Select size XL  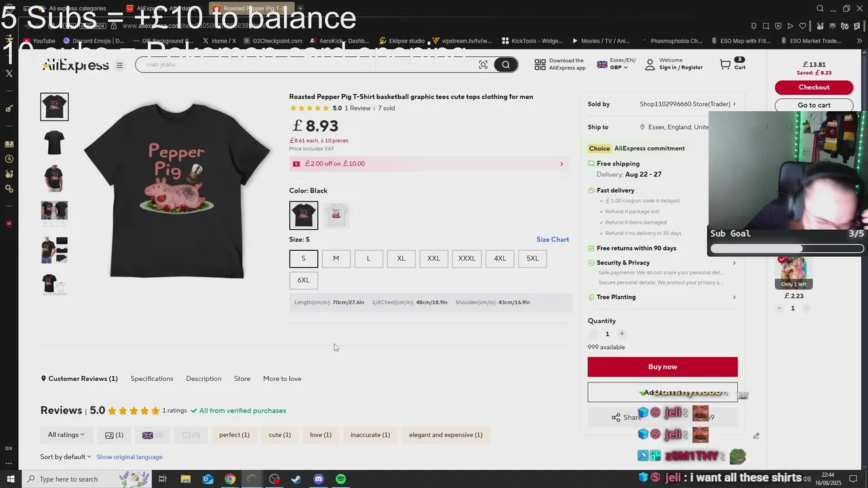tap(401, 258)
